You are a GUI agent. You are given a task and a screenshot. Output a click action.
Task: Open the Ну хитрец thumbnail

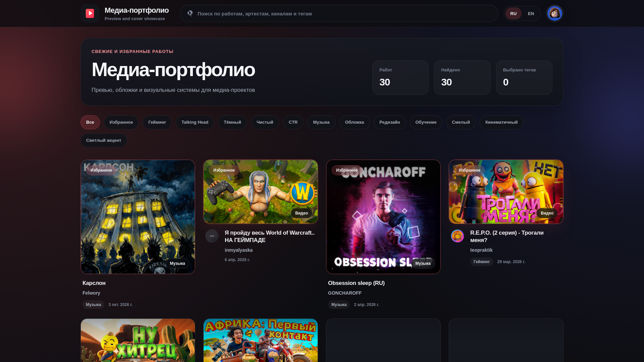(x=138, y=340)
